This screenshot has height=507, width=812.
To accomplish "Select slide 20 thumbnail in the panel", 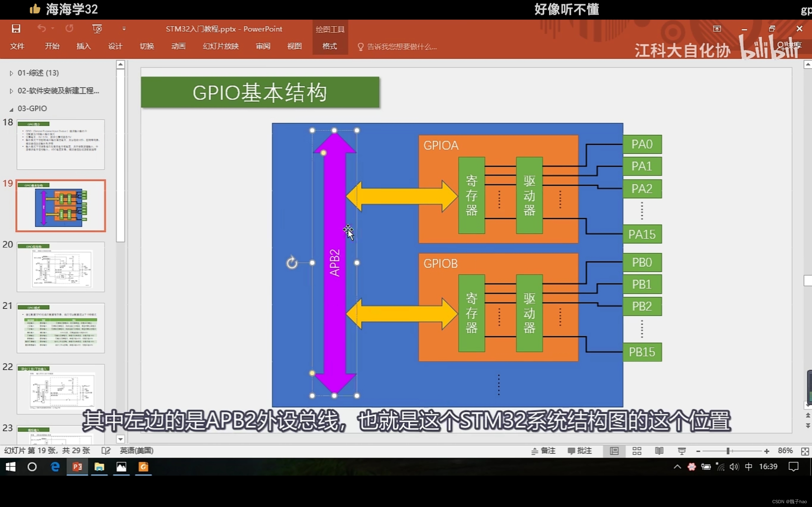I will (60, 266).
